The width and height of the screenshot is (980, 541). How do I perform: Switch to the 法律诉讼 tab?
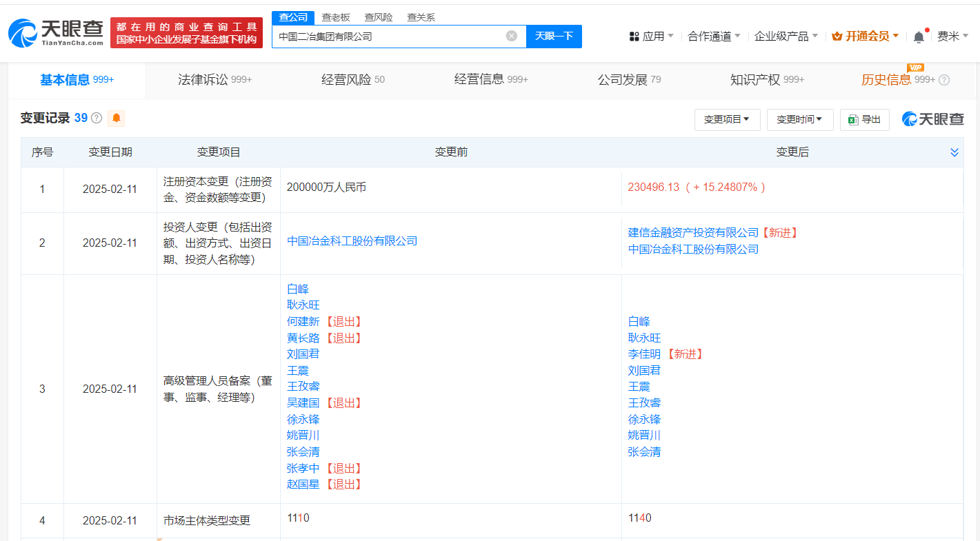pos(214,80)
